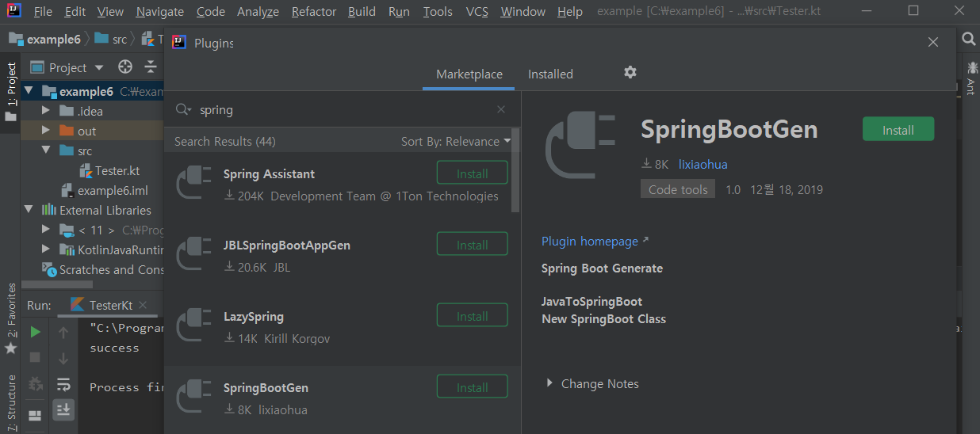Expand the .idea folder

46,111
